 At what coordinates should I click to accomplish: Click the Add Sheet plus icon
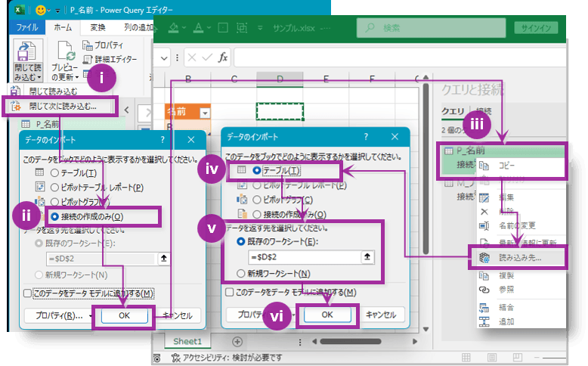click(x=237, y=341)
